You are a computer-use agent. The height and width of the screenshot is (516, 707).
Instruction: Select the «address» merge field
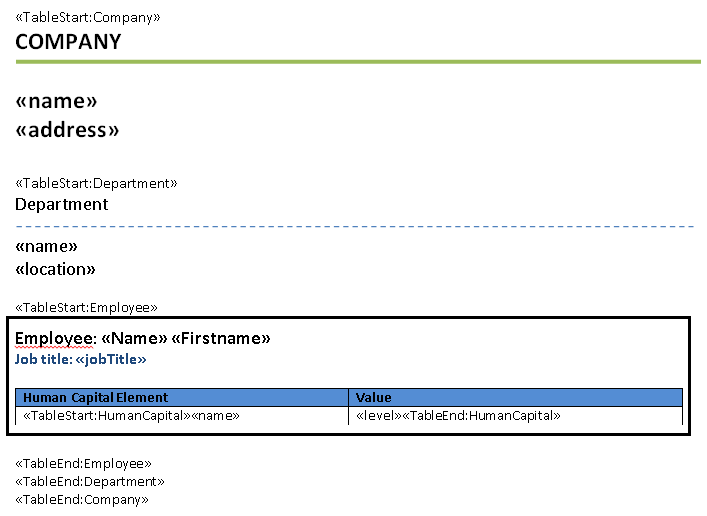click(67, 130)
